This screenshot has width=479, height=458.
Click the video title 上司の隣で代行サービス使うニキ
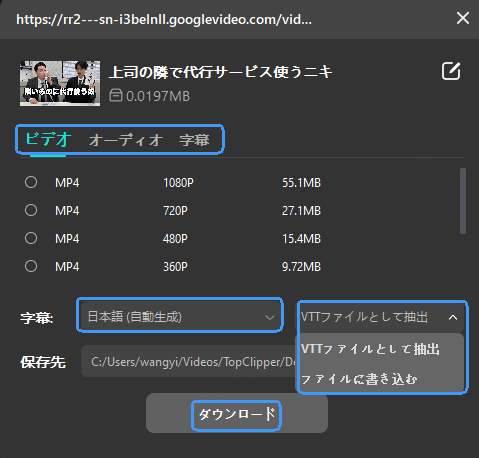[x=220, y=72]
